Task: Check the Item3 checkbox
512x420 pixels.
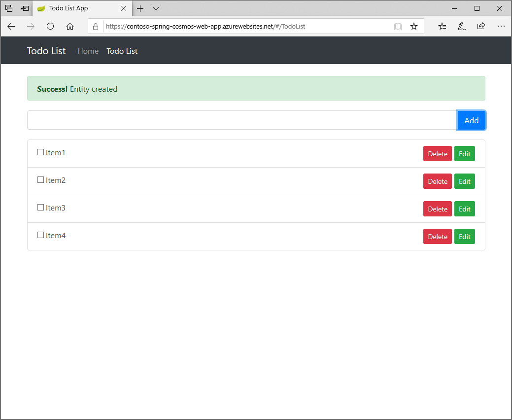Action: (40, 207)
